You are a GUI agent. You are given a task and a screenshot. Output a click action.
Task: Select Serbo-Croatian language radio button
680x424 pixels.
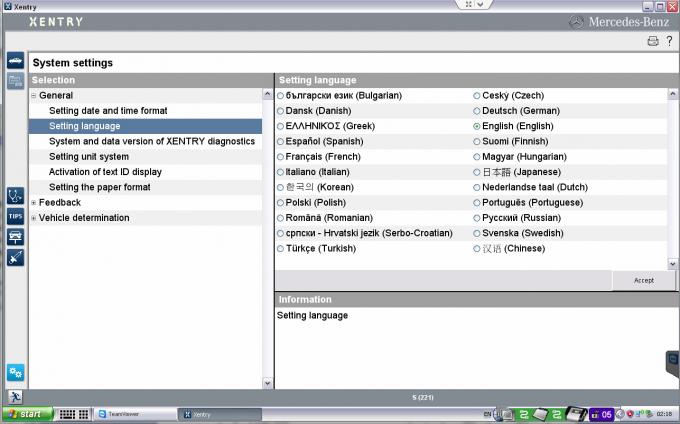click(x=281, y=233)
